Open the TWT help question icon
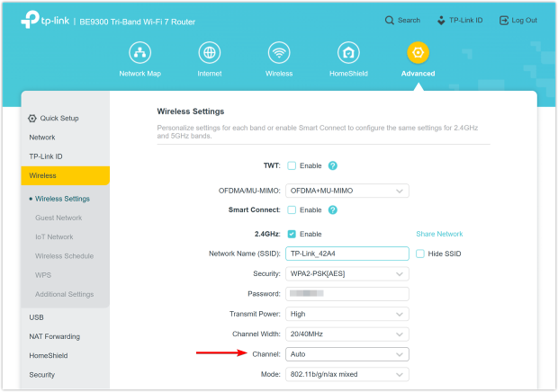Screen dimensions: 558x392 click(332, 165)
